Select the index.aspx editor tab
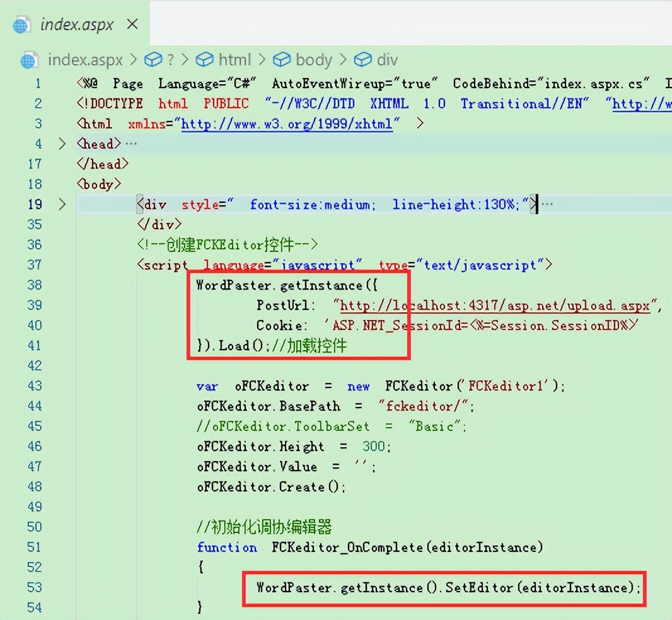The image size is (672, 620). click(75, 24)
